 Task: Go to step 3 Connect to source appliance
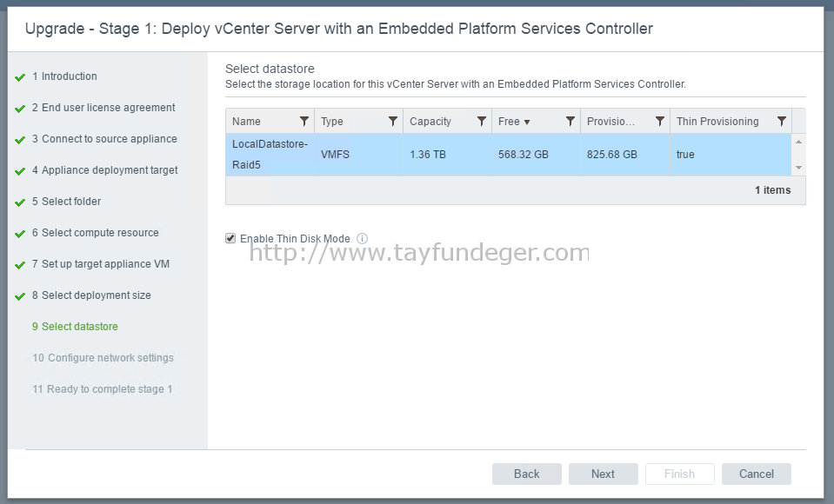coord(104,139)
